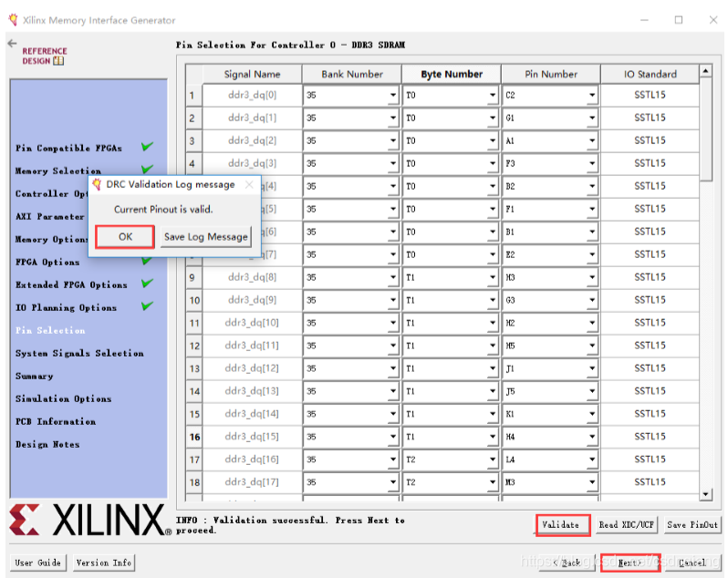The width and height of the screenshot is (728, 578).
Task: Select Simulation Options step
Action: coord(63,398)
